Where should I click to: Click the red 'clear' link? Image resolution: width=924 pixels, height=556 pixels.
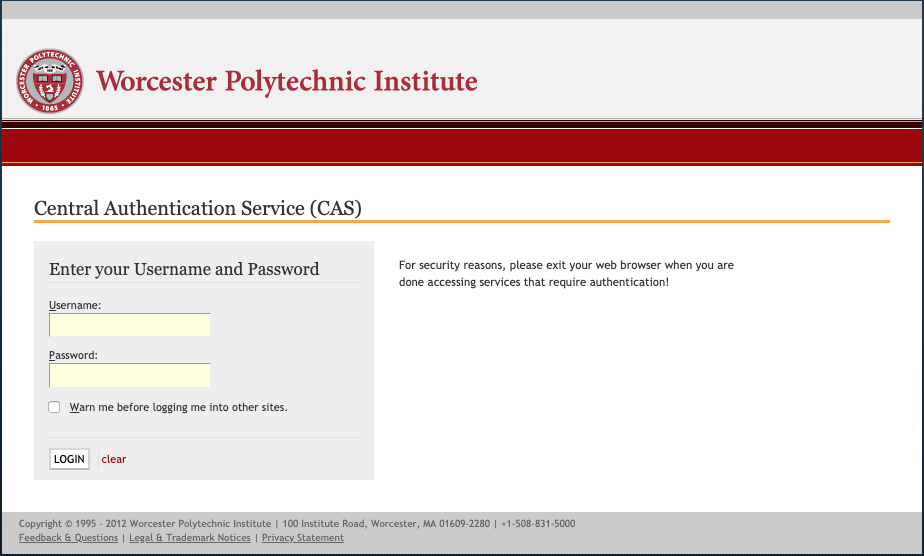point(114,459)
